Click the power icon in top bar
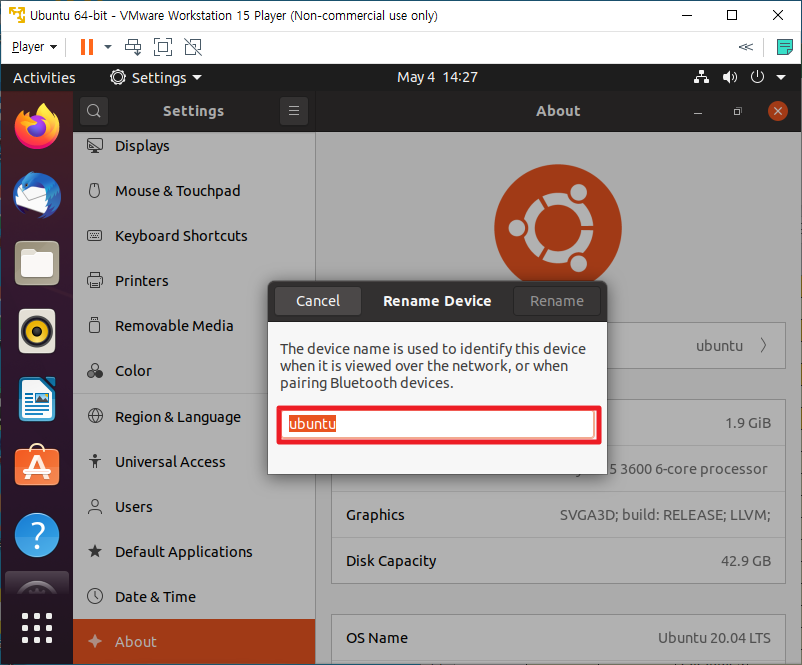The width and height of the screenshot is (802, 665). (757, 77)
